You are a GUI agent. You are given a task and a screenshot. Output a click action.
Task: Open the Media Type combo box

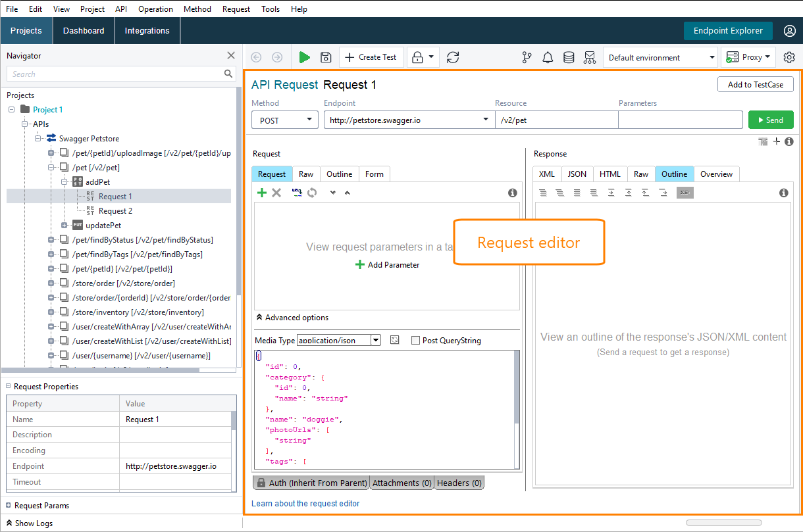click(x=339, y=340)
